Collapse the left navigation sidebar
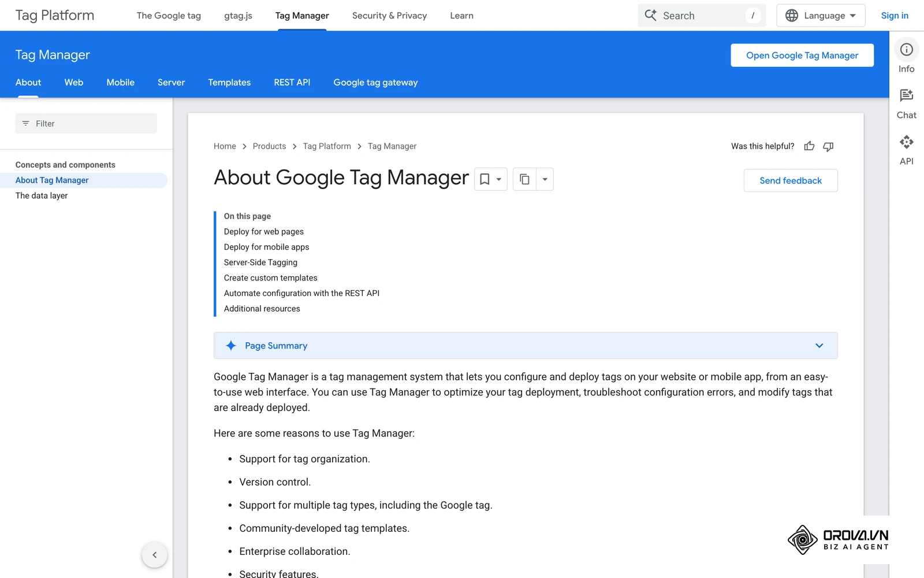Screen dimensions: 924x578 pos(154,555)
